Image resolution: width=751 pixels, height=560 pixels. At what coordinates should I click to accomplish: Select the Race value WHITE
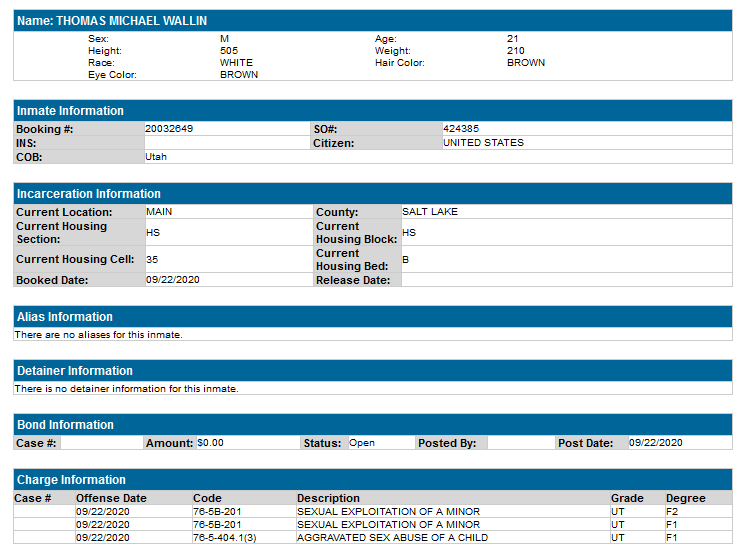[236, 63]
